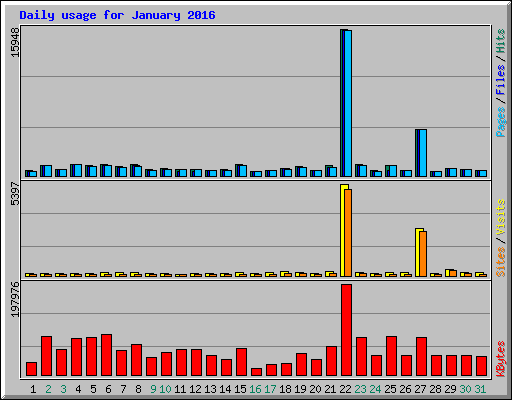
Task: Click the orange "Sites" legend label
Action: [500, 262]
